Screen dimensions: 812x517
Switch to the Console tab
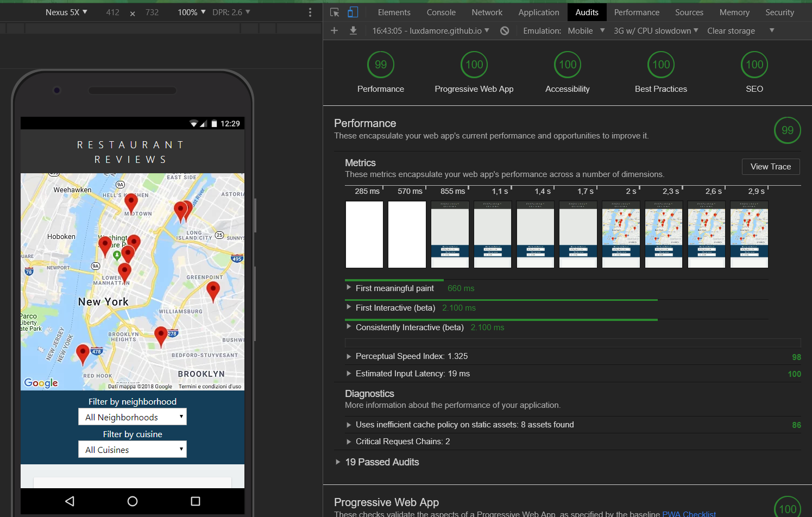(x=441, y=12)
